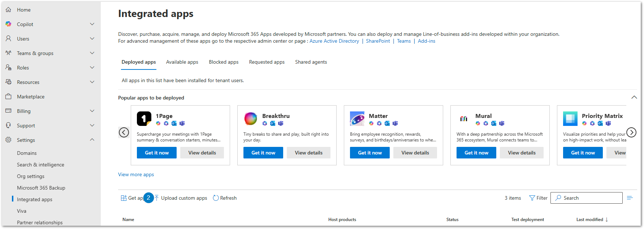Screen dimensions: 644x229
Task: Open the Shared agents tab
Action: (x=311, y=62)
